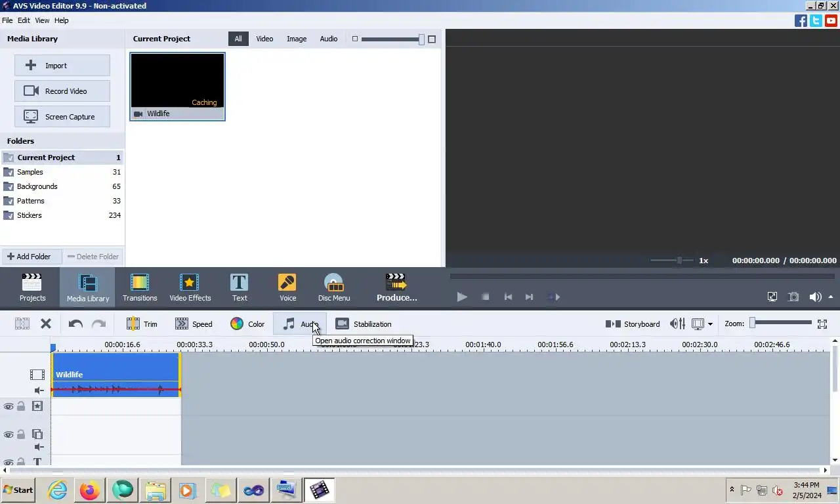This screenshot has height=504, width=840.
Task: Filter library by Image
Action: pyautogui.click(x=297, y=39)
